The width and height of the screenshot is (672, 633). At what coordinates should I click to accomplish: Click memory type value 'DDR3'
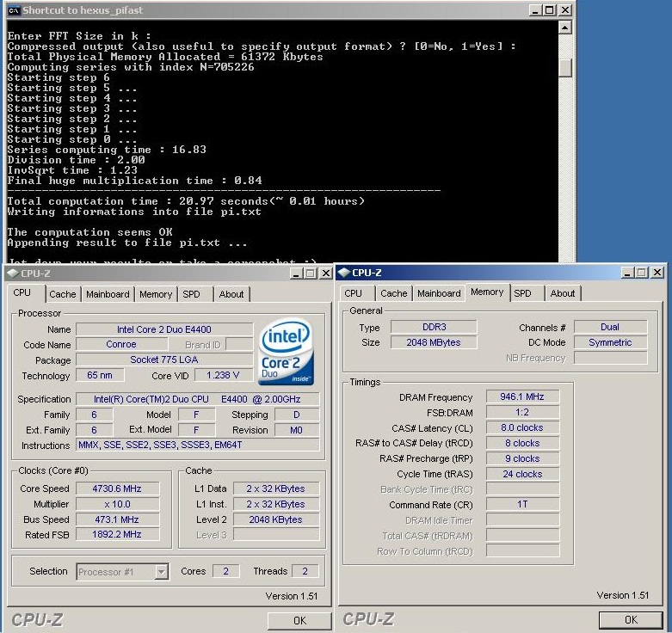pyautogui.click(x=434, y=327)
